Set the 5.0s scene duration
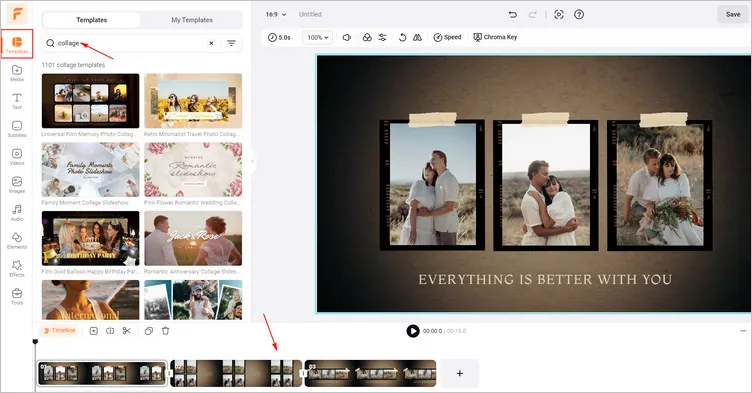 [x=279, y=37]
